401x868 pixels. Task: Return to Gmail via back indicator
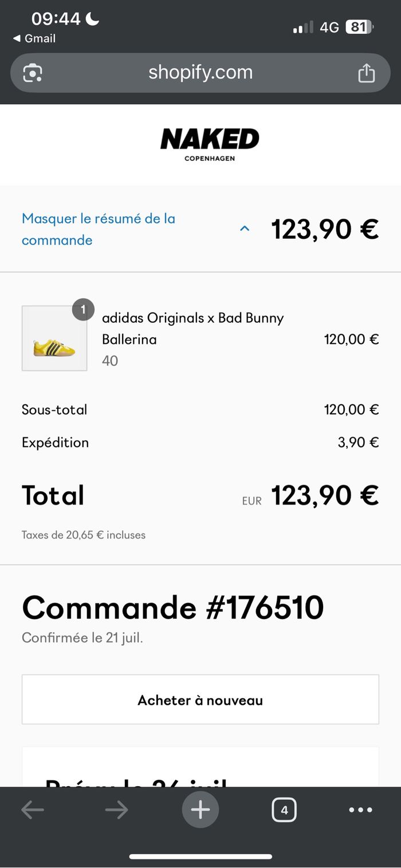[x=34, y=38]
